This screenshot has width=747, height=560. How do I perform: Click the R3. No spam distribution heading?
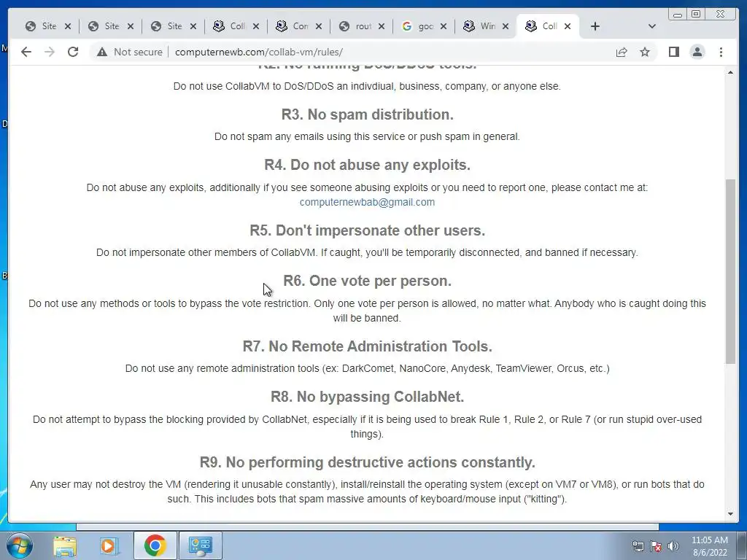368,114
